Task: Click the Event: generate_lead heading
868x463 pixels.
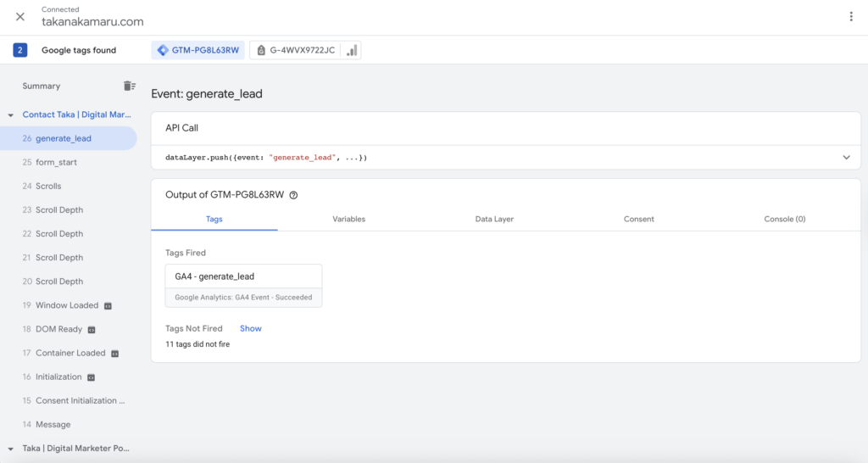Action: click(x=207, y=93)
